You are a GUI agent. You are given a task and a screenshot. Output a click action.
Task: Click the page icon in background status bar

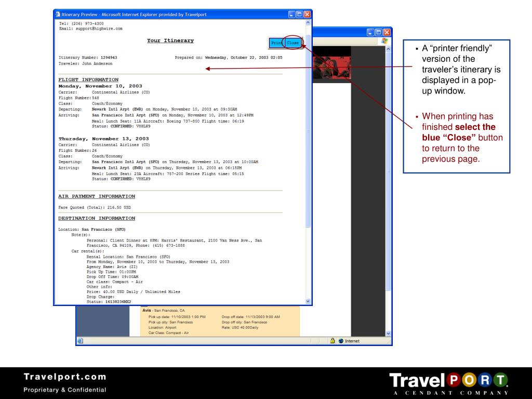coord(80,341)
